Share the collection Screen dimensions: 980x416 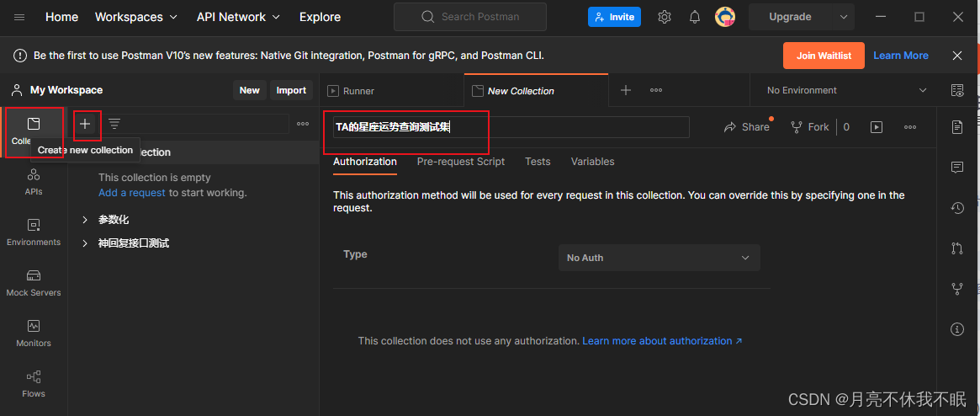tap(746, 127)
